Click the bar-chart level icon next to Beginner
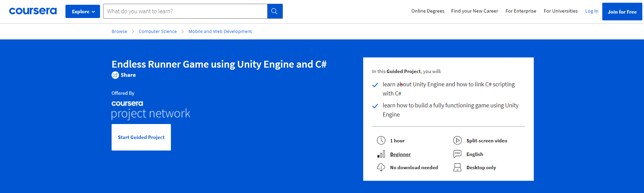Screen dimensions: 644x193 381,154
